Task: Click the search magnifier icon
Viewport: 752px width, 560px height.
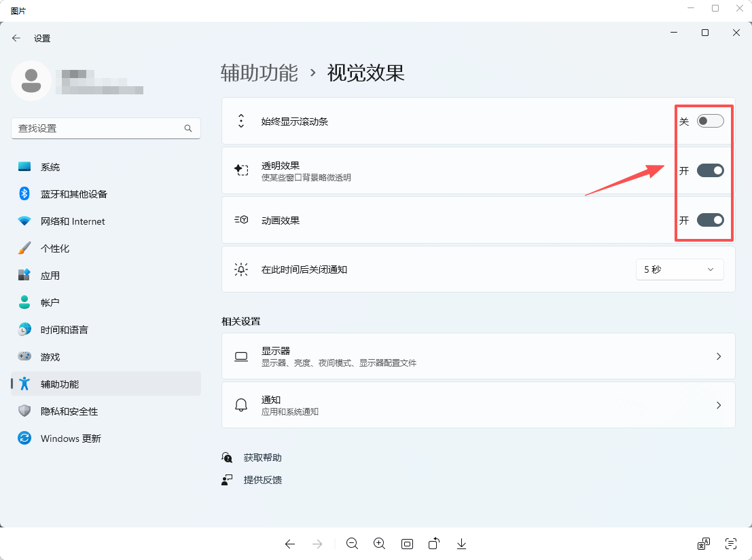Action: click(188, 128)
